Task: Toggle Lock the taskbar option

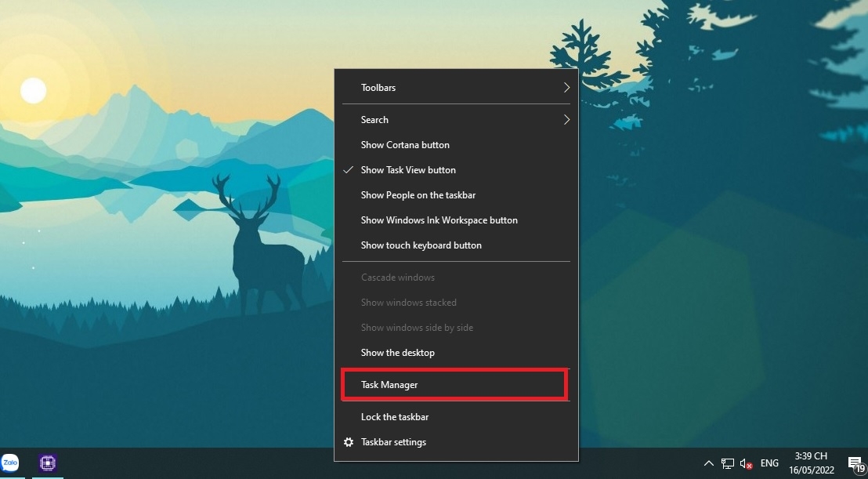Action: pyautogui.click(x=456, y=417)
